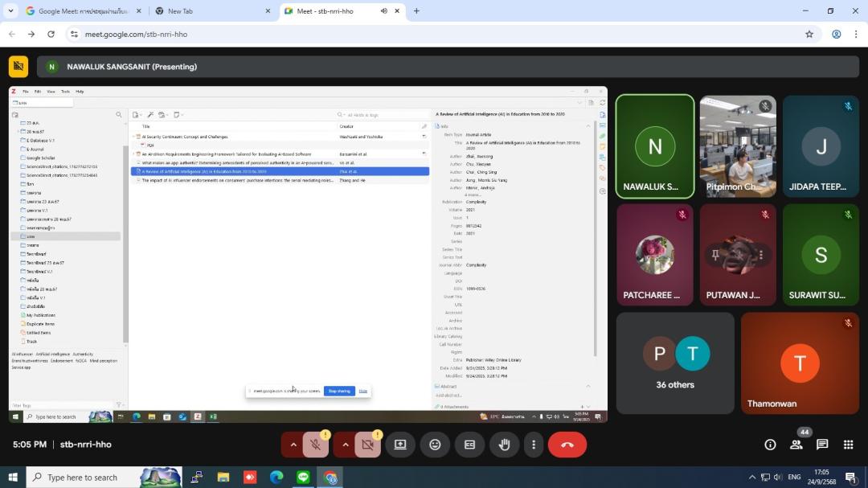Open the meeting details info icon

[x=770, y=445]
